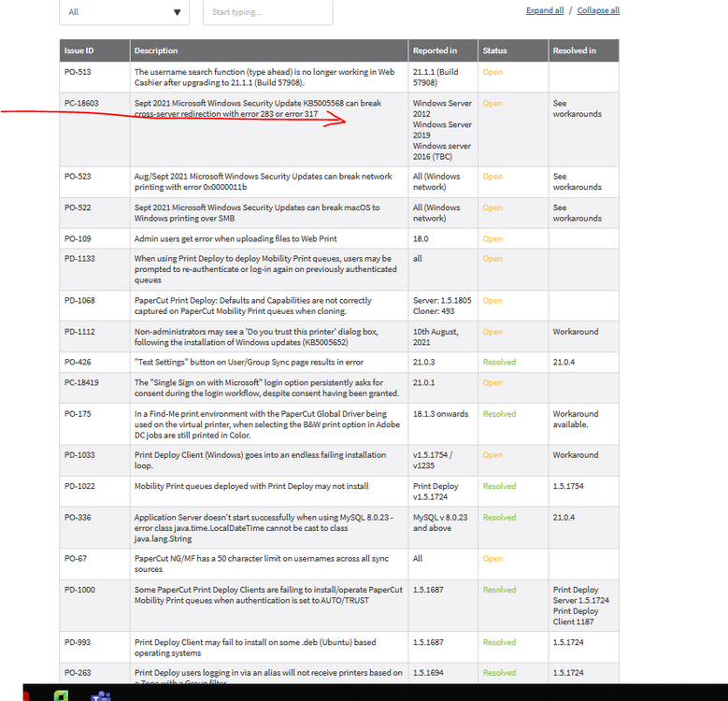Select issue ID PO-336
This screenshot has height=701, width=728.
point(78,517)
